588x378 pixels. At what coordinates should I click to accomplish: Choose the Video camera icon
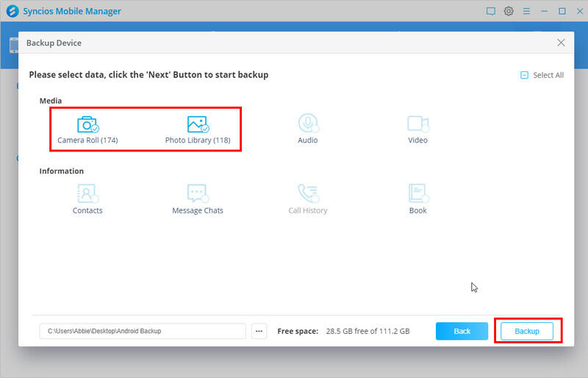click(x=417, y=124)
